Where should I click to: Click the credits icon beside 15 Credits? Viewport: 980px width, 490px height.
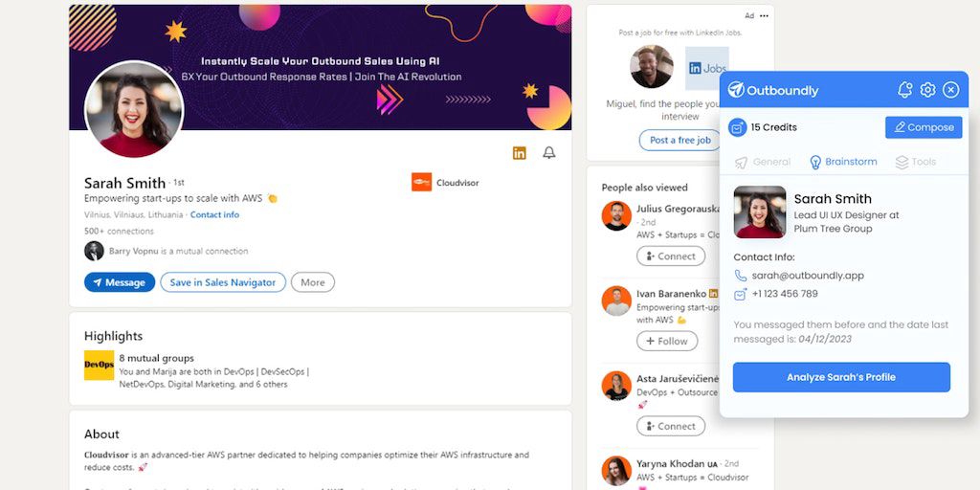point(738,127)
